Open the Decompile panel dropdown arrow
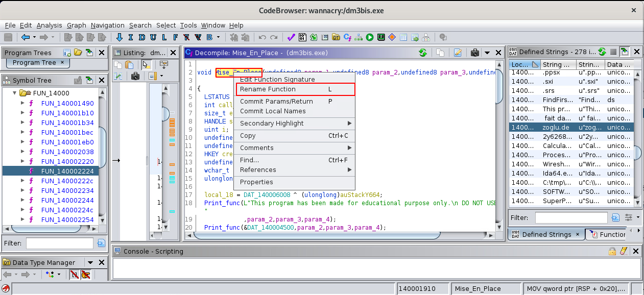Viewport: 644px width, 295px height. [487, 53]
